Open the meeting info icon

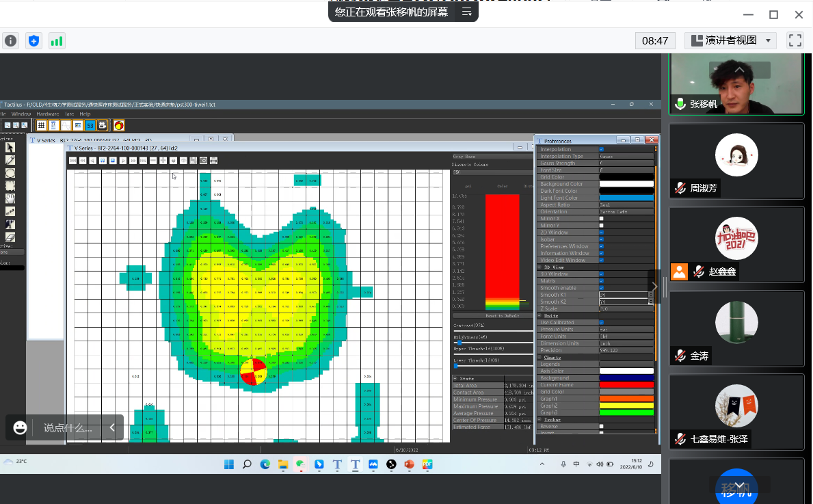11,41
